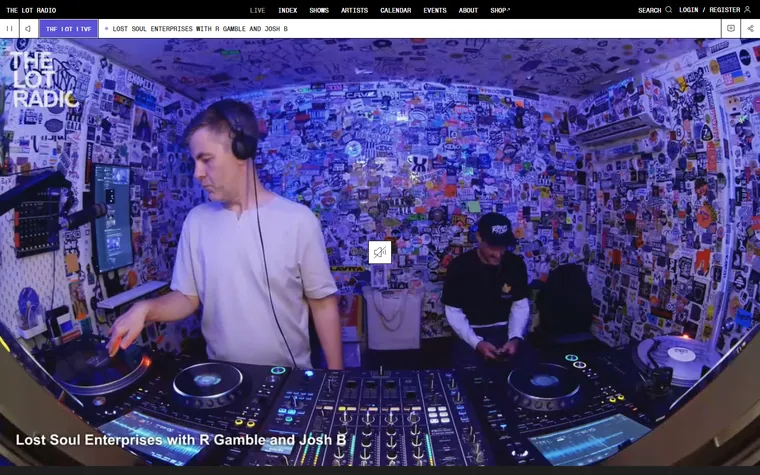
Task: Click Login / Register link
Action: (x=710, y=10)
